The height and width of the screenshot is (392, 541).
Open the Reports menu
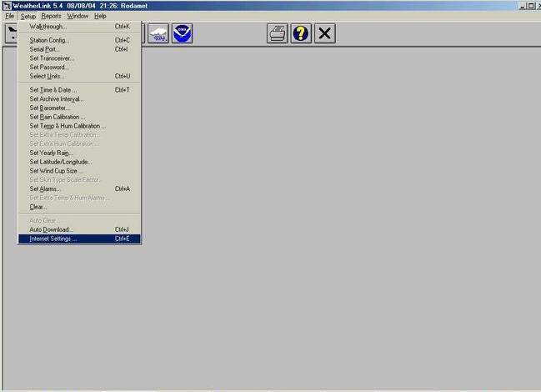(51, 16)
